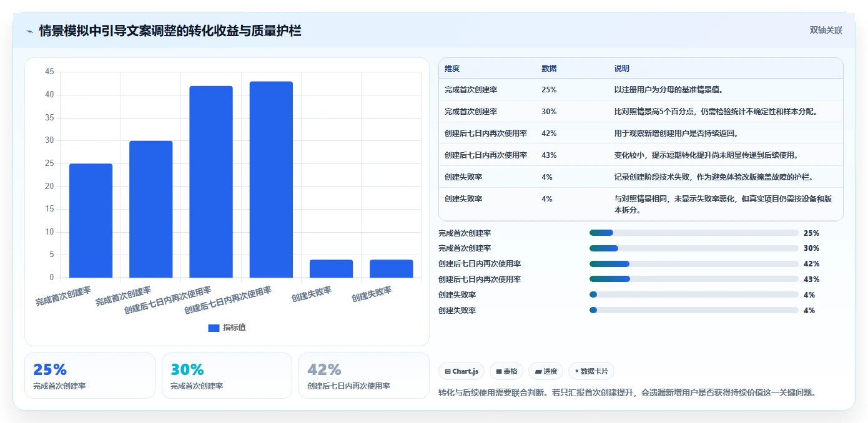Click the 维度 column header
868x423 pixels.
click(x=452, y=69)
